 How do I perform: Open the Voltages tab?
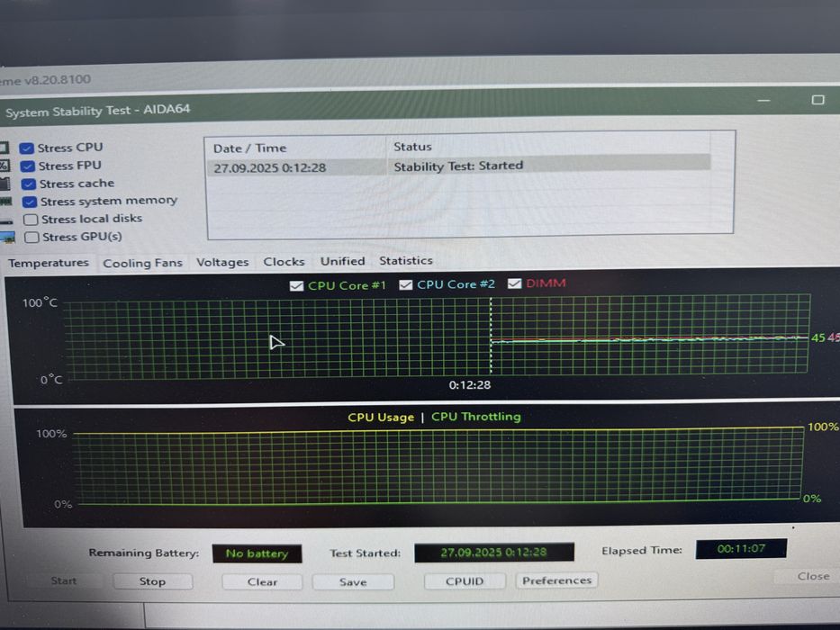222,263
